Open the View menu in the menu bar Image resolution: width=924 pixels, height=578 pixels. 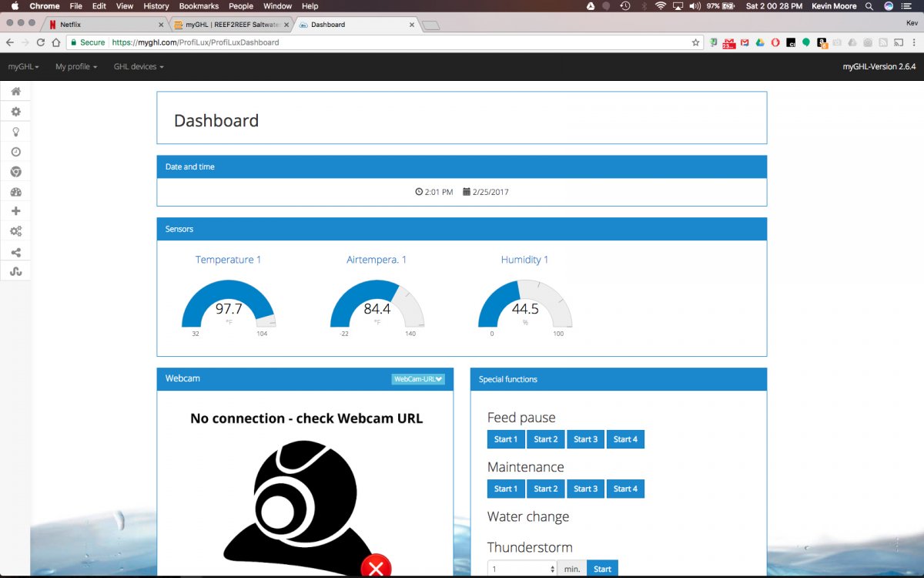coord(125,6)
